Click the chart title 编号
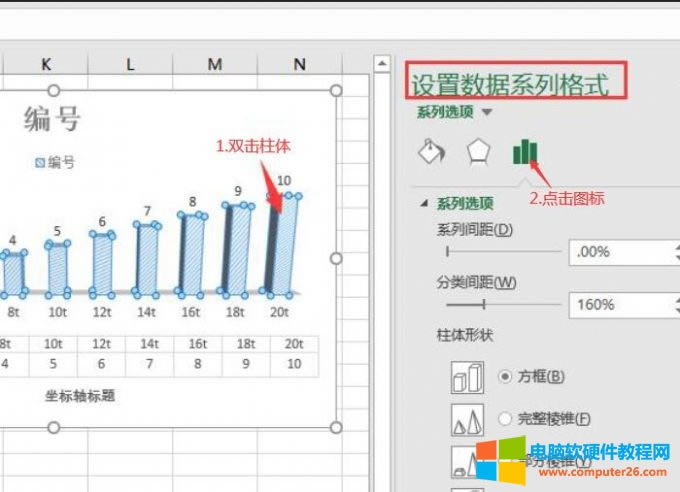Image resolution: width=680 pixels, height=492 pixels. [x=52, y=121]
